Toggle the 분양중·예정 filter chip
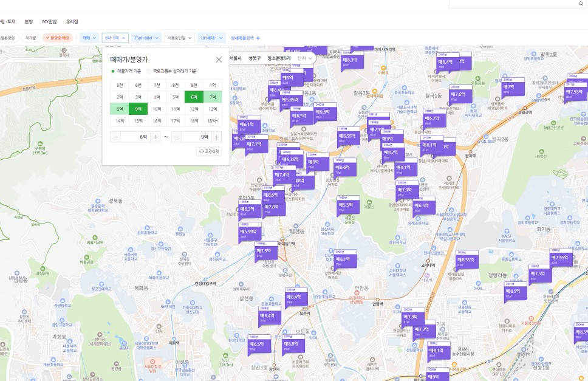 tap(58, 38)
